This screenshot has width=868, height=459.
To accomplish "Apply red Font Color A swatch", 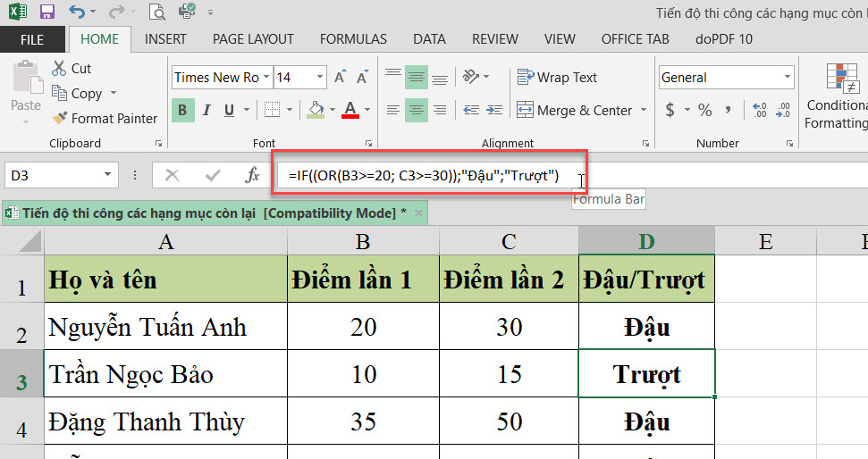I will 350,110.
